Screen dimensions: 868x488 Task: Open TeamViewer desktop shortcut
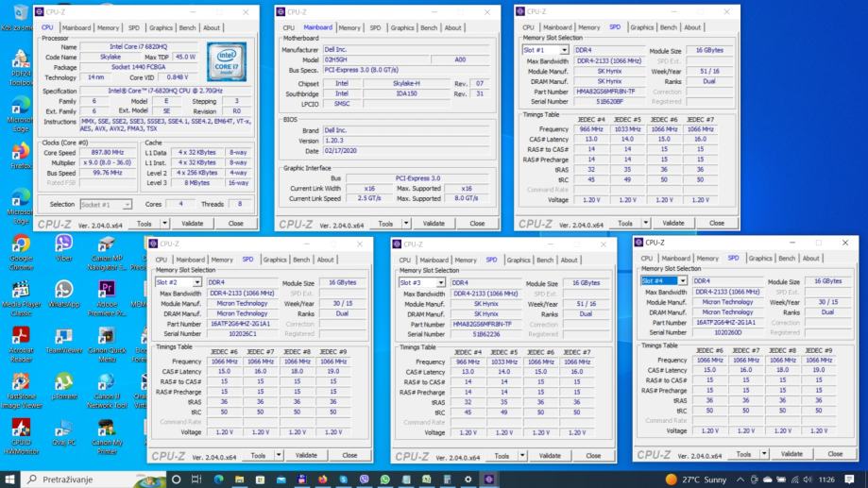tap(63, 340)
